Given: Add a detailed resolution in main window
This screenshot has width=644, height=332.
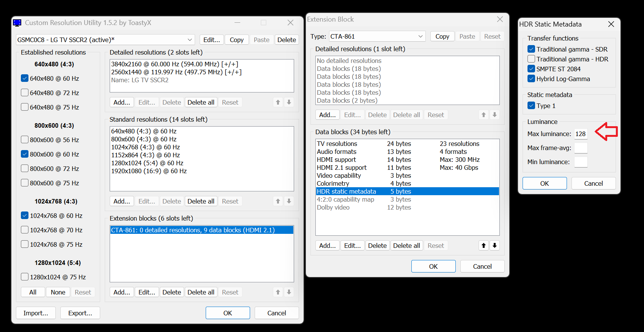Looking at the screenshot, I should [122, 102].
